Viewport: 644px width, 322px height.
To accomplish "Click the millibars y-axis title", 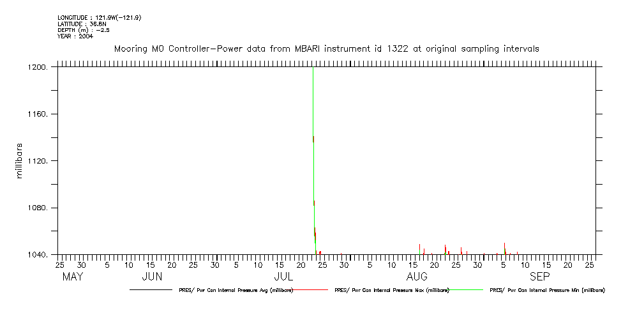I will tap(19, 160).
